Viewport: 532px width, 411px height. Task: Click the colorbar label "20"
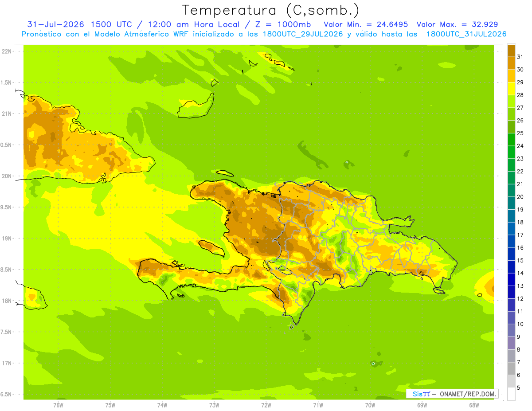pyautogui.click(x=520, y=197)
